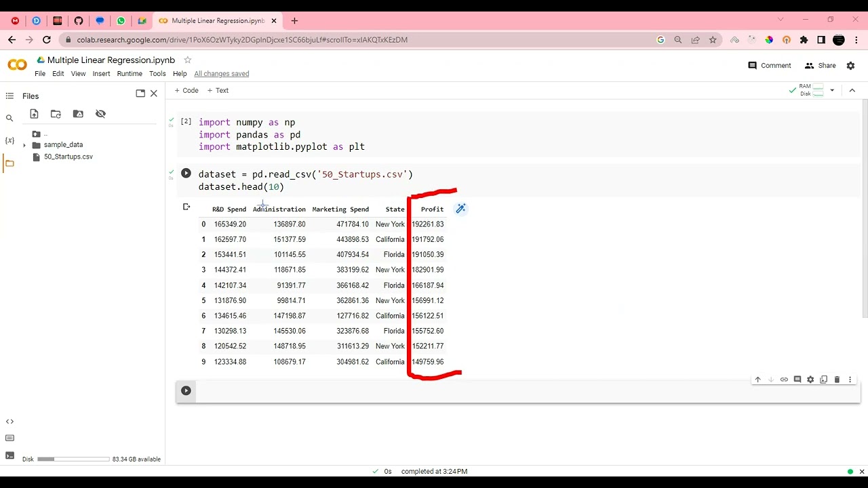The width and height of the screenshot is (868, 488).
Task: Refresh the file browser listing
Action: 56,114
